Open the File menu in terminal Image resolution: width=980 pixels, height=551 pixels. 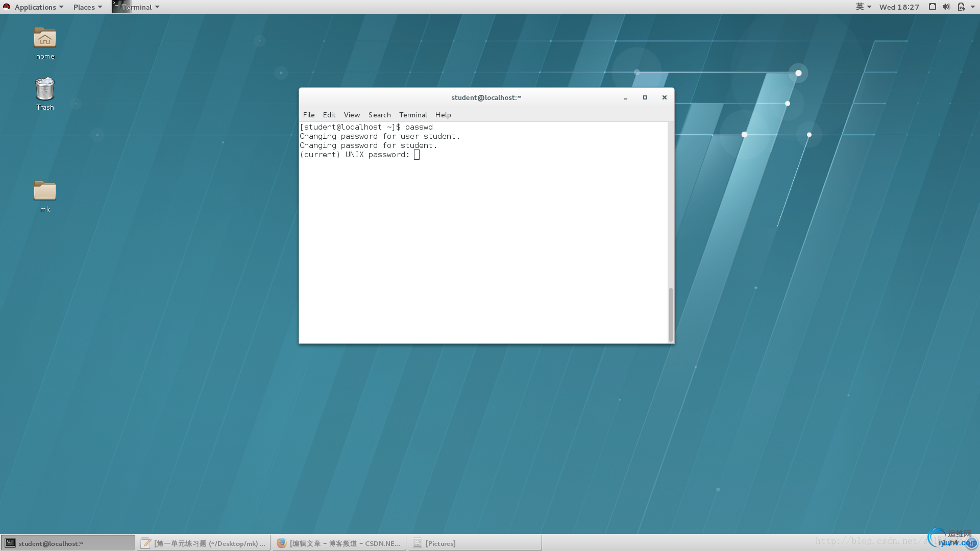309,115
